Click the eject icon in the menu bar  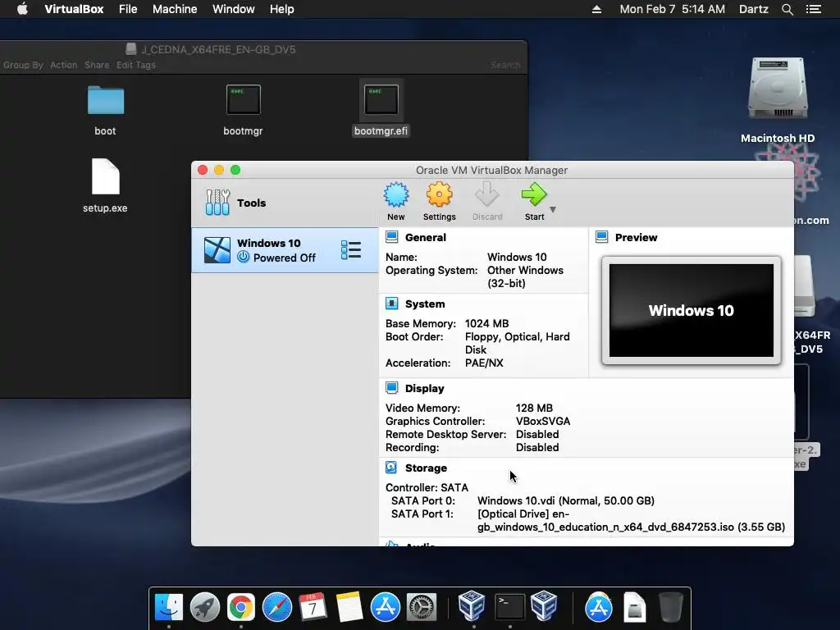(x=596, y=9)
